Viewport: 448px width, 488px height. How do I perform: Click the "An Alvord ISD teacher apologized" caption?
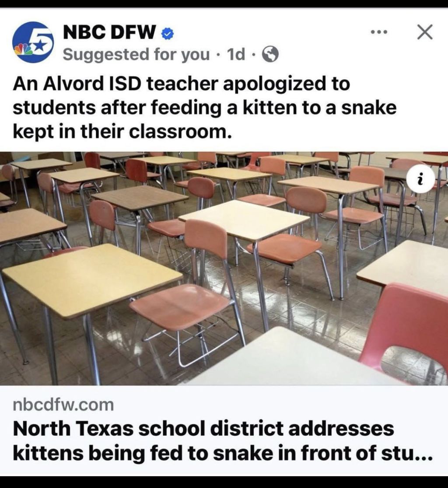181,84
